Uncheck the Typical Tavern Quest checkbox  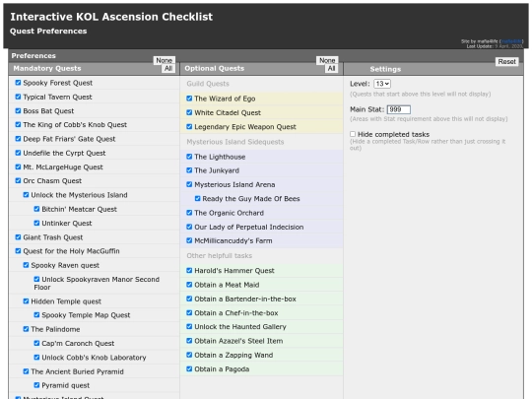tap(18, 97)
